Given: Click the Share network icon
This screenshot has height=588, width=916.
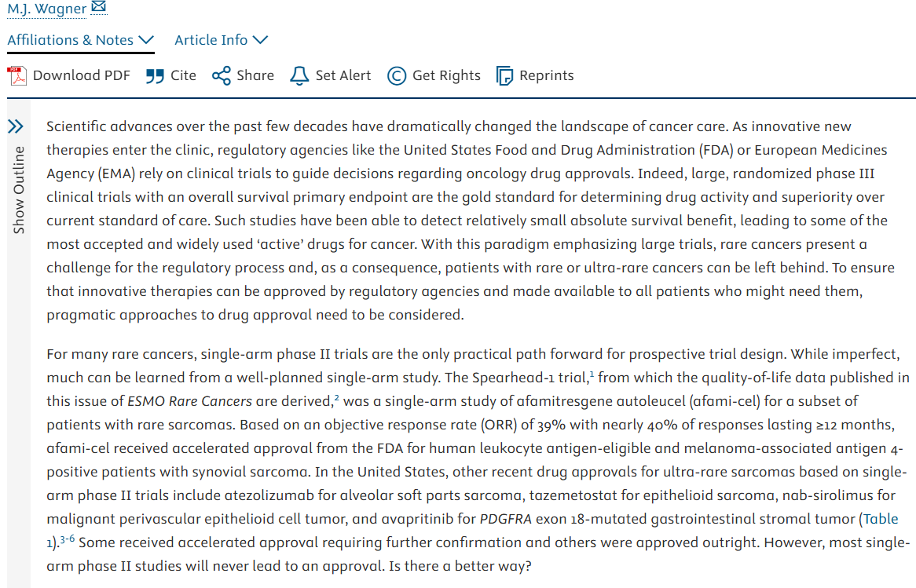Looking at the screenshot, I should 221,76.
